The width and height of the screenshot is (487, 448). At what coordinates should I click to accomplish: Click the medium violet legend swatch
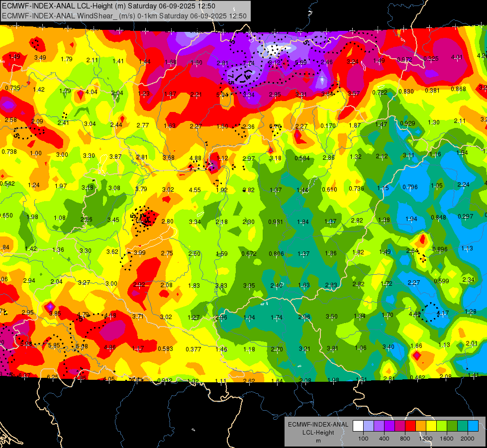(379, 426)
